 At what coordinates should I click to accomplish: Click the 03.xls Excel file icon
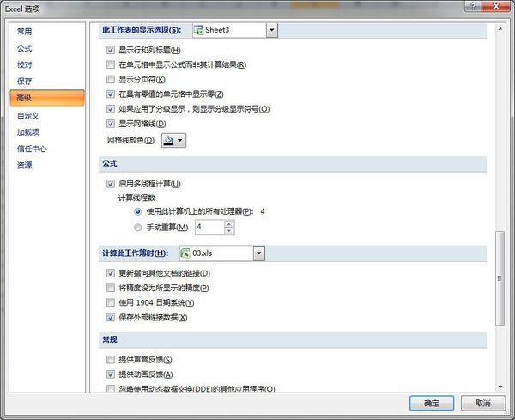pyautogui.click(x=185, y=253)
